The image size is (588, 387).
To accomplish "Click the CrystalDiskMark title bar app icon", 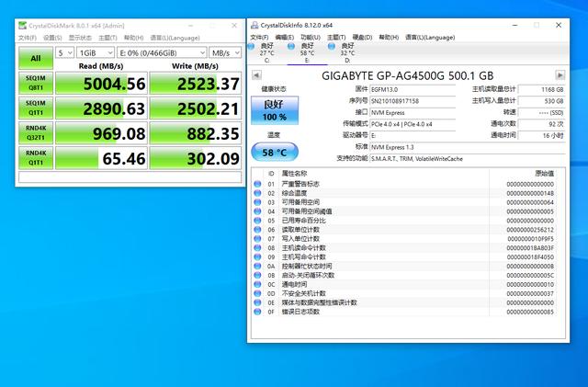I will click(x=23, y=26).
